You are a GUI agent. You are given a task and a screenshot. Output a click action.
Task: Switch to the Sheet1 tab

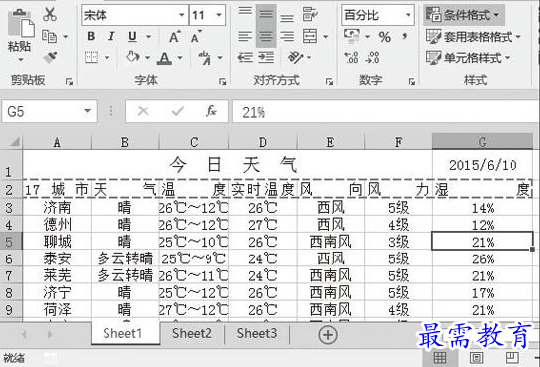(x=125, y=333)
